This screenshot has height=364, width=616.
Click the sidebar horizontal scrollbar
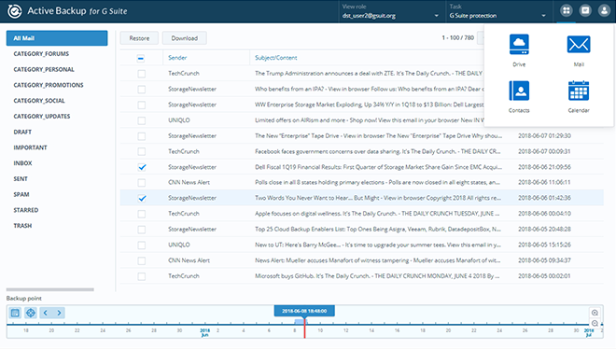tap(49, 289)
